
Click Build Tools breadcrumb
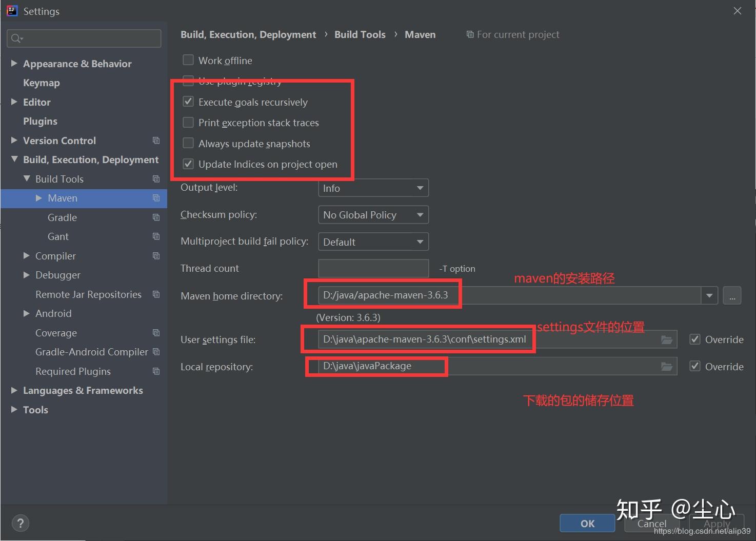360,34
